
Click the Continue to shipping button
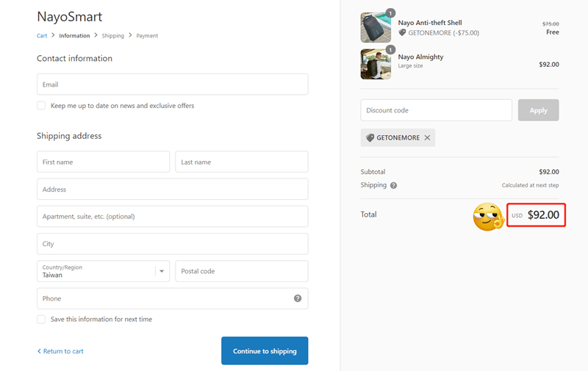click(x=265, y=350)
